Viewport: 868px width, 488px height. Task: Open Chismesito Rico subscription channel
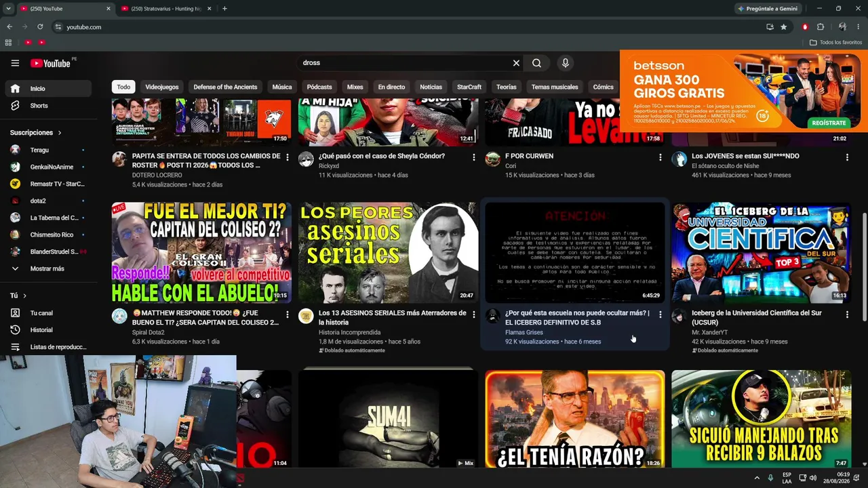point(48,235)
